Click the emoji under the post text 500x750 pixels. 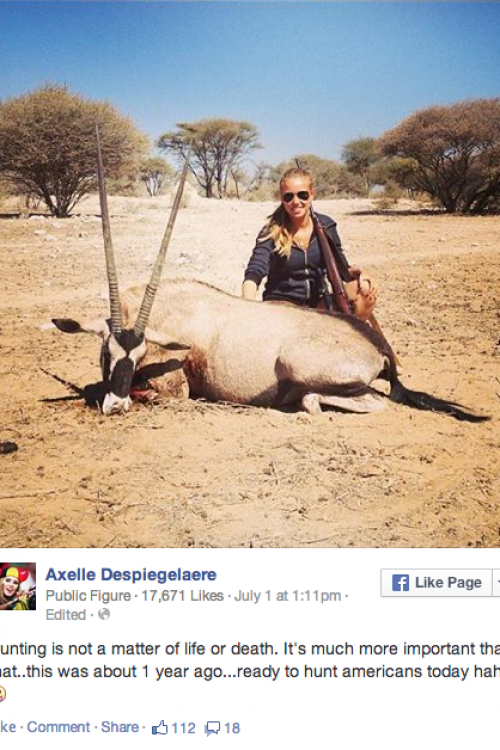2,693
